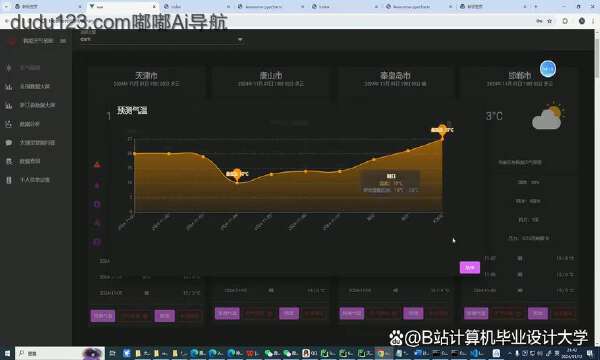The height and width of the screenshot is (360, 600).
Task: Click the bottom purple chart toolbox icon
Action: tap(97, 242)
